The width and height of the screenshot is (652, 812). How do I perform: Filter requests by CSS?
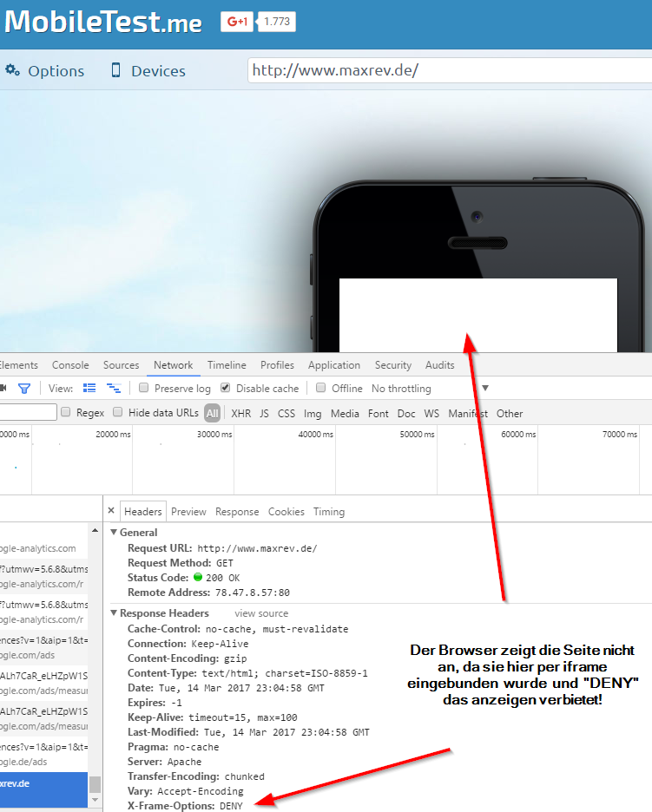[x=286, y=413]
